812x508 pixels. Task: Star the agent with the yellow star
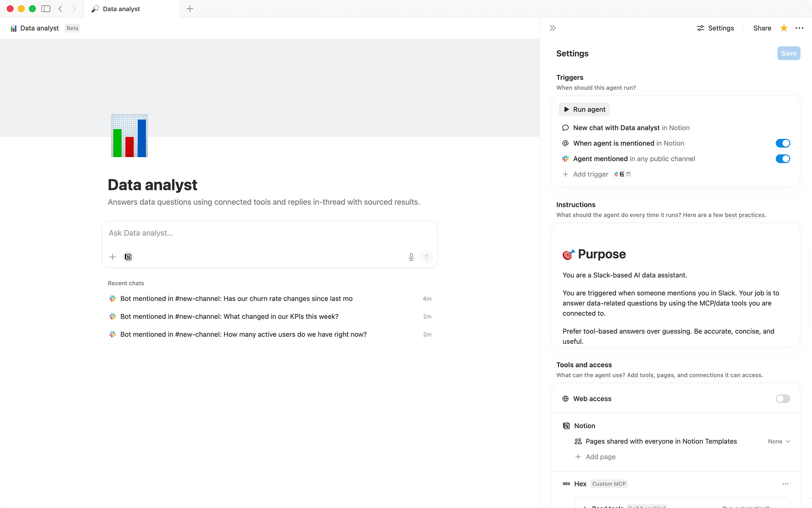[x=783, y=28]
